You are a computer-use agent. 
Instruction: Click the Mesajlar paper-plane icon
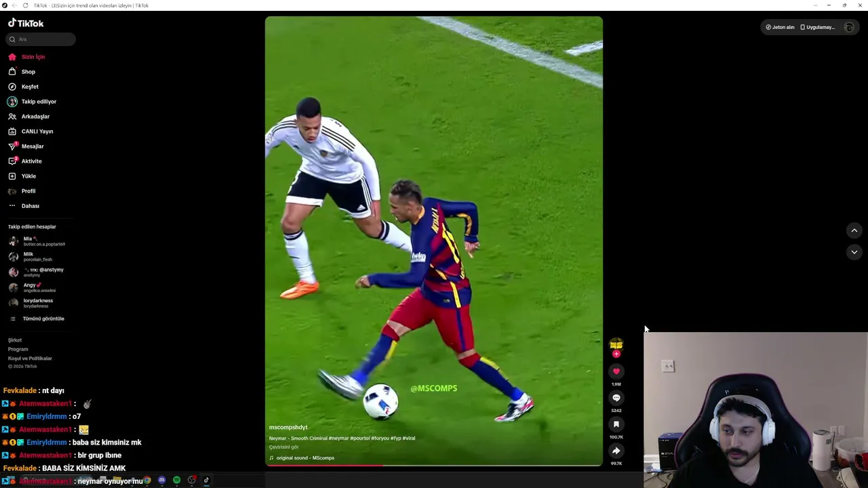tap(12, 146)
